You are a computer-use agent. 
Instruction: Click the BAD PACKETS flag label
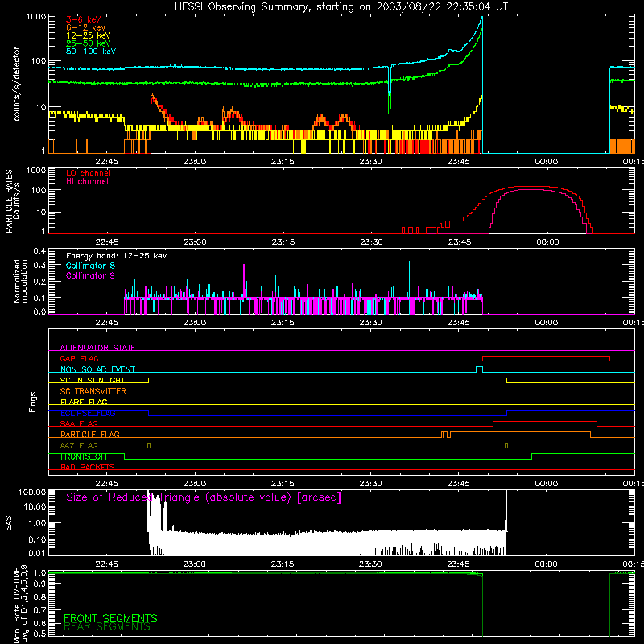pos(88,467)
